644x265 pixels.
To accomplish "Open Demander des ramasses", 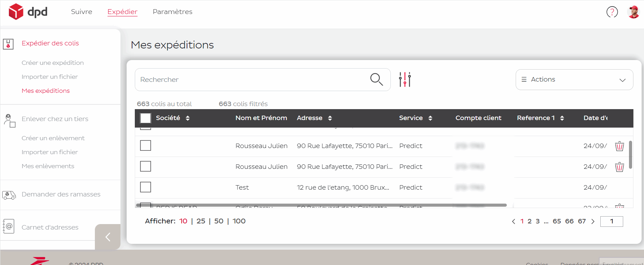I will (61, 194).
